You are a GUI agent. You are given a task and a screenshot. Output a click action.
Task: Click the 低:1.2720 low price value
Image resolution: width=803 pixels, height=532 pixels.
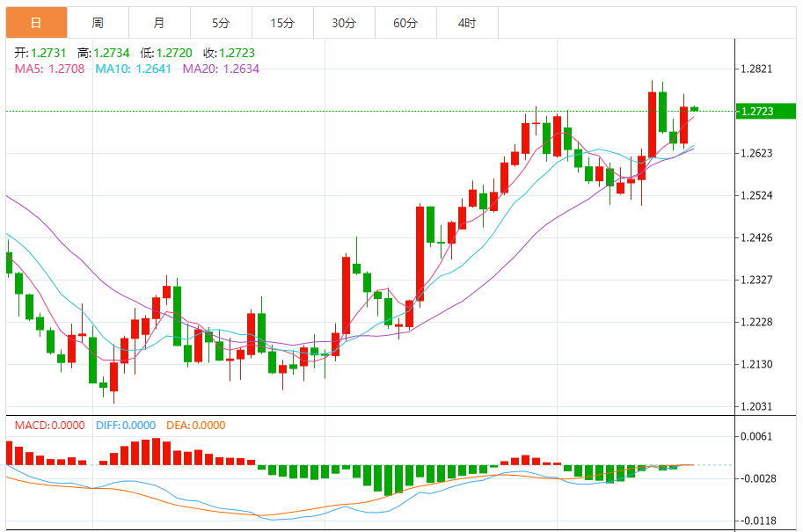point(166,53)
